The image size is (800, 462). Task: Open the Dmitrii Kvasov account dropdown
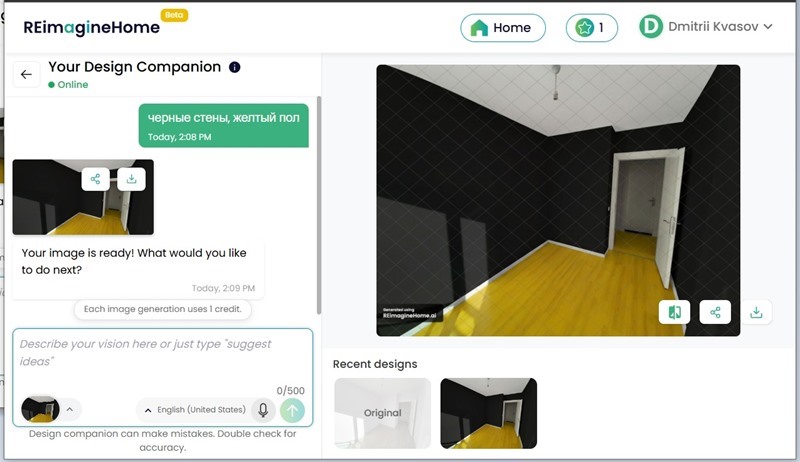tap(706, 27)
